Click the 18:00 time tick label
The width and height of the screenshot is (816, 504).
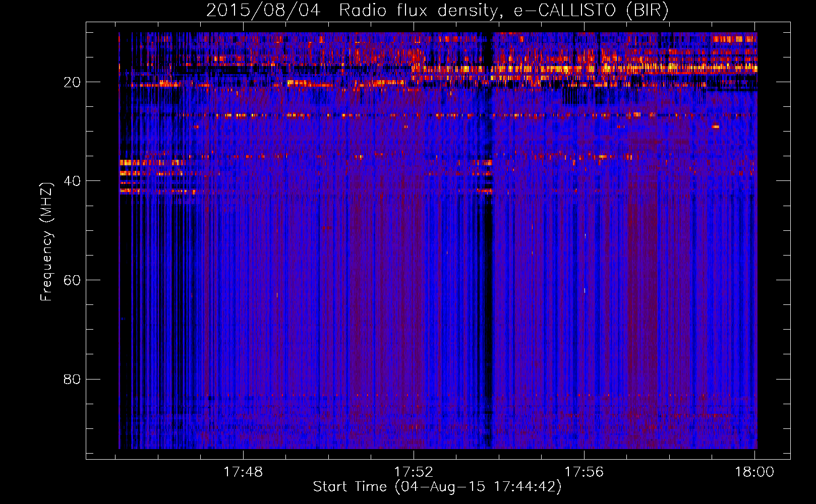tap(754, 472)
